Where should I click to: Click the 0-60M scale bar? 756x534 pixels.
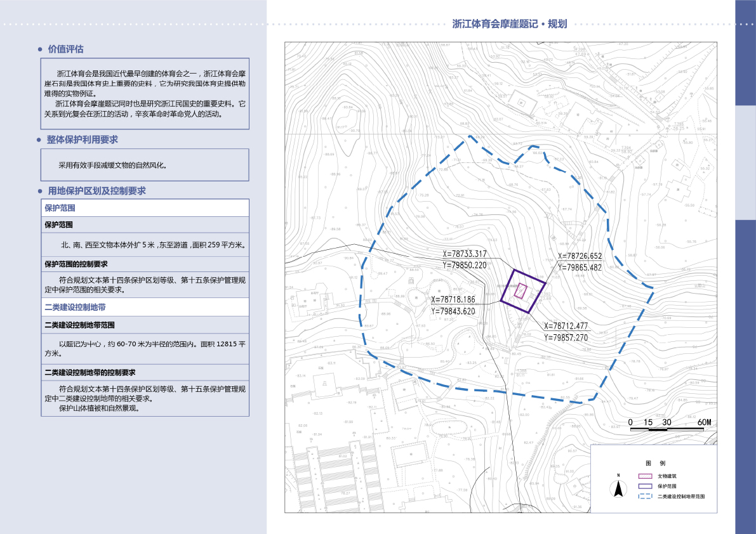pyautogui.click(x=667, y=429)
